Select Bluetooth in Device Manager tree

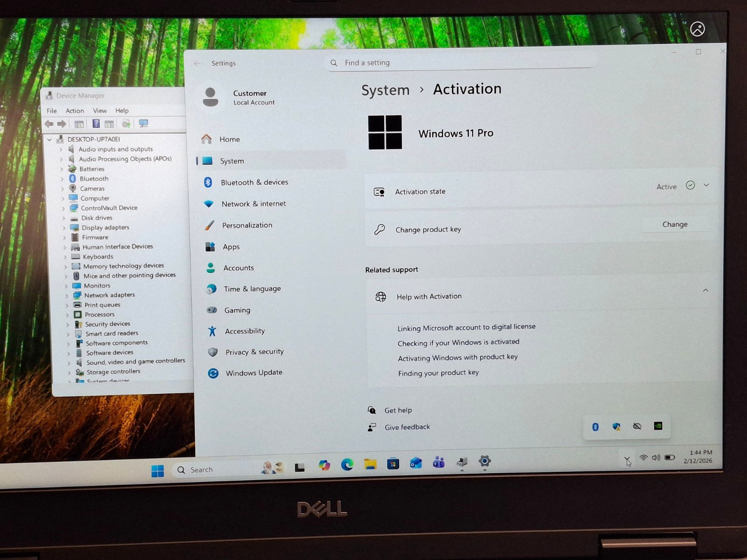click(x=94, y=179)
